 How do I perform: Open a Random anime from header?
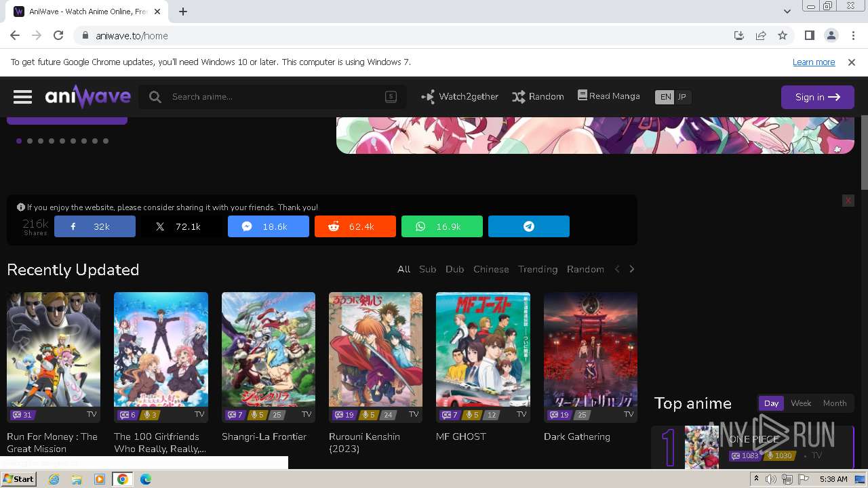coord(538,97)
